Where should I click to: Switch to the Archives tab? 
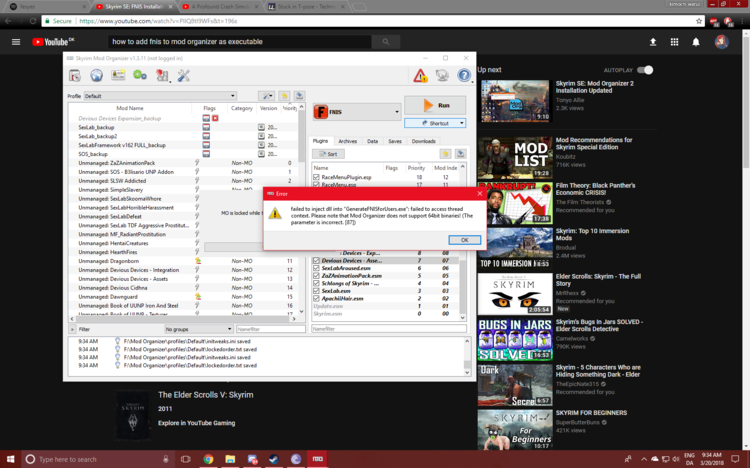[347, 141]
